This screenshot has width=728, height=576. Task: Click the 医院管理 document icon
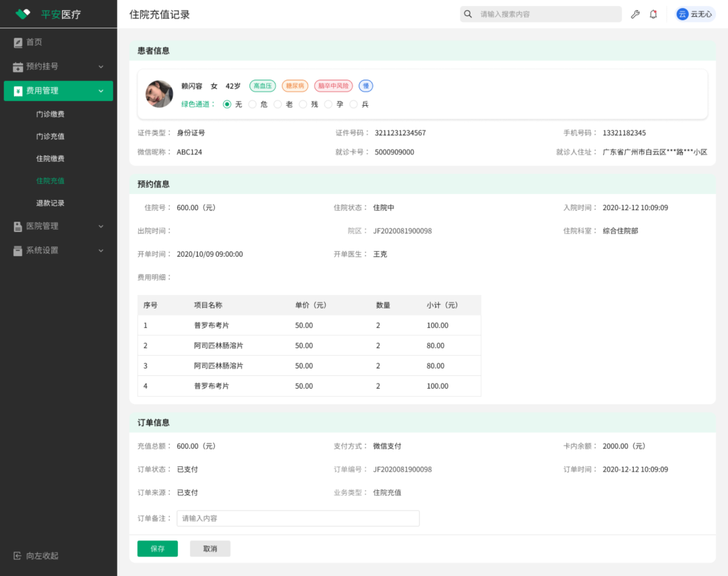point(18,226)
